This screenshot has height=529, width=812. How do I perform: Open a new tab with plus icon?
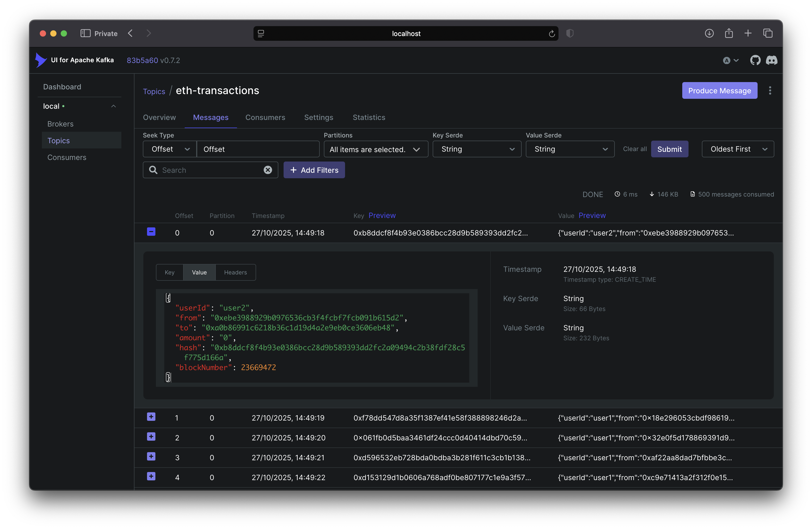[x=748, y=33]
